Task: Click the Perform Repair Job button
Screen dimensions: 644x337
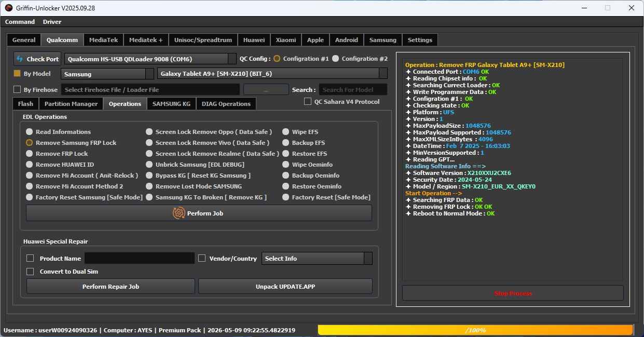Action: pos(111,286)
